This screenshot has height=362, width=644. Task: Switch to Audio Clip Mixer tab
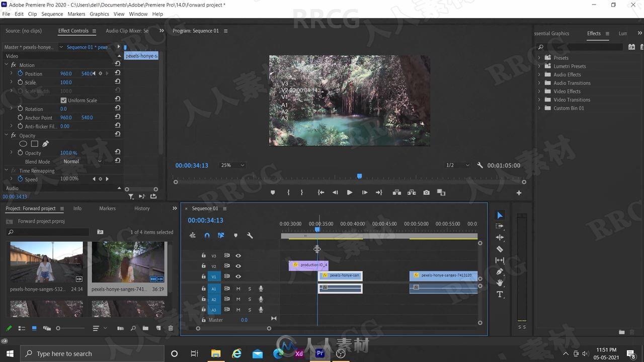tap(127, 31)
